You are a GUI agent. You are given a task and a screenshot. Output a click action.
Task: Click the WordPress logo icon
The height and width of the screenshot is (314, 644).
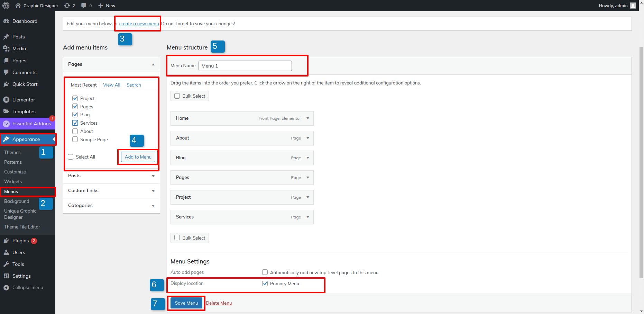[x=6, y=6]
